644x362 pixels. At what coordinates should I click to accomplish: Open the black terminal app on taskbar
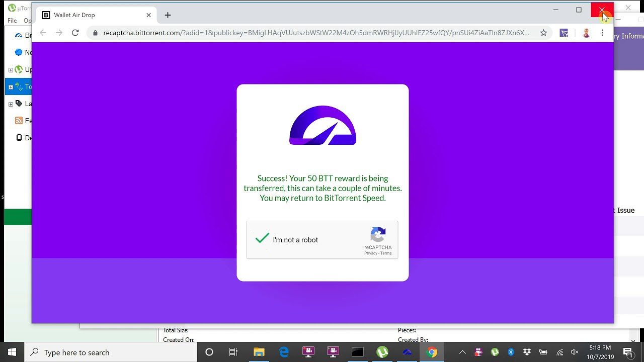coord(358,352)
